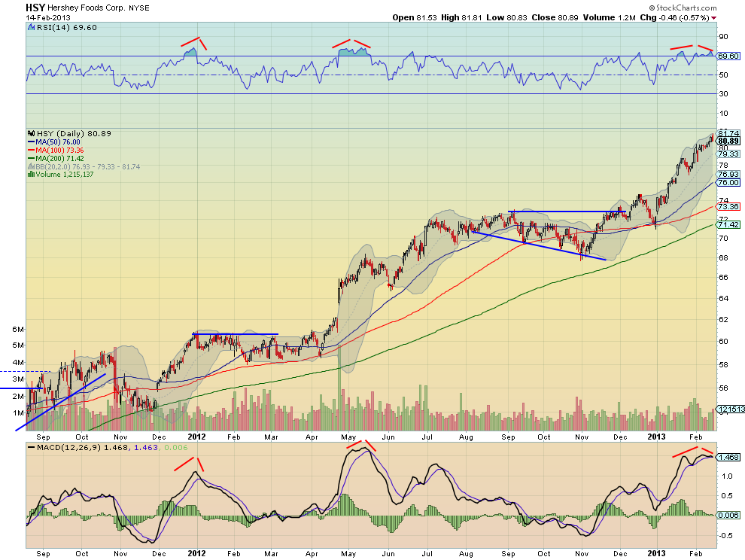Click the 79.33 price tag
Screen dimensions: 745x560
(729, 154)
